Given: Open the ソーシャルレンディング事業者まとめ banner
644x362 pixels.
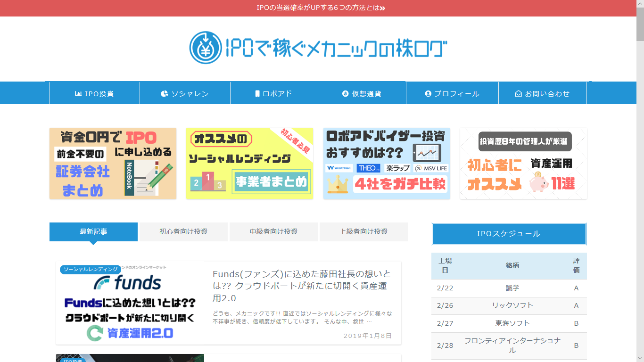Looking at the screenshot, I should 250,163.
